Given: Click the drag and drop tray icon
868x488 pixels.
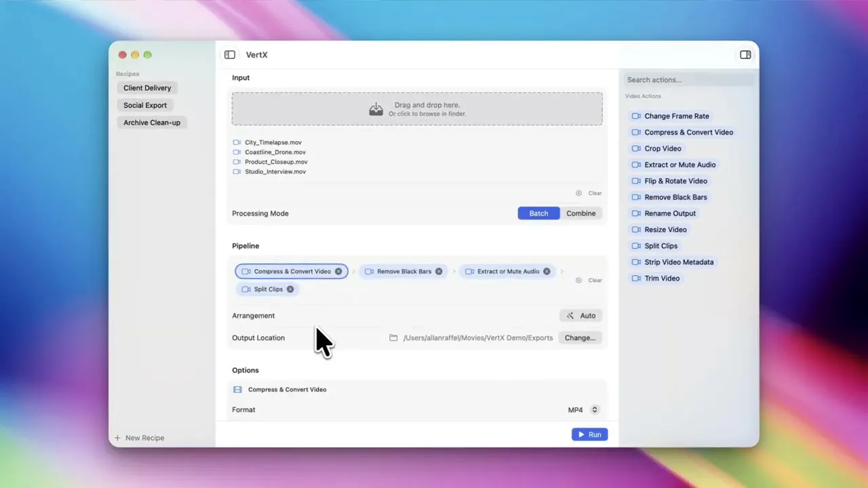Looking at the screenshot, I should tap(376, 109).
